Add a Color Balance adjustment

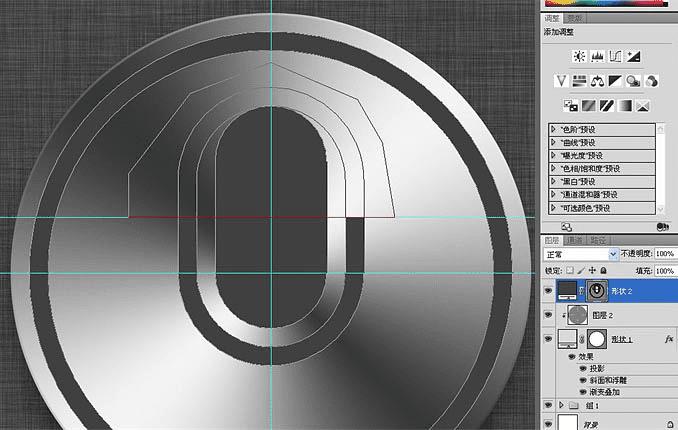(597, 81)
